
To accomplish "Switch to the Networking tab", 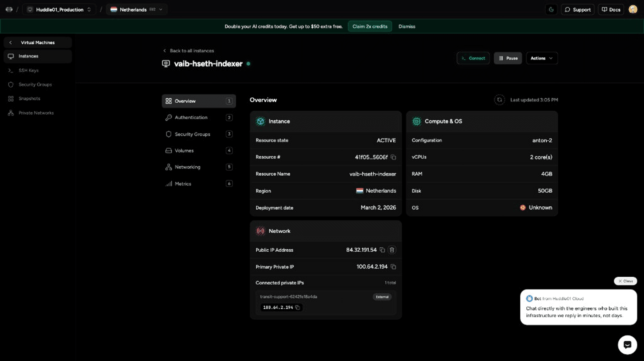I will [199, 167].
